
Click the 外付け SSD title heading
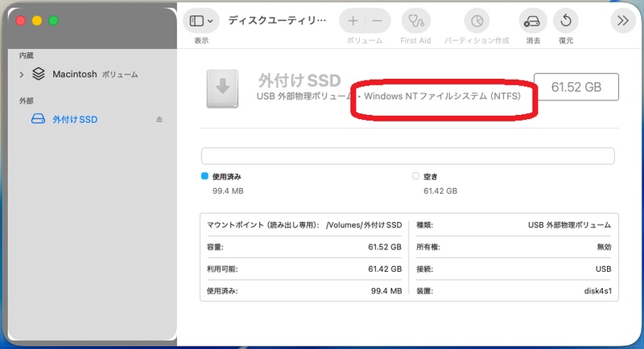[299, 80]
